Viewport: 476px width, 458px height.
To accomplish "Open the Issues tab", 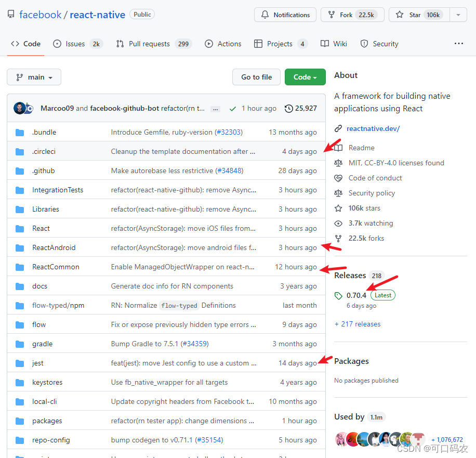I will click(x=78, y=44).
